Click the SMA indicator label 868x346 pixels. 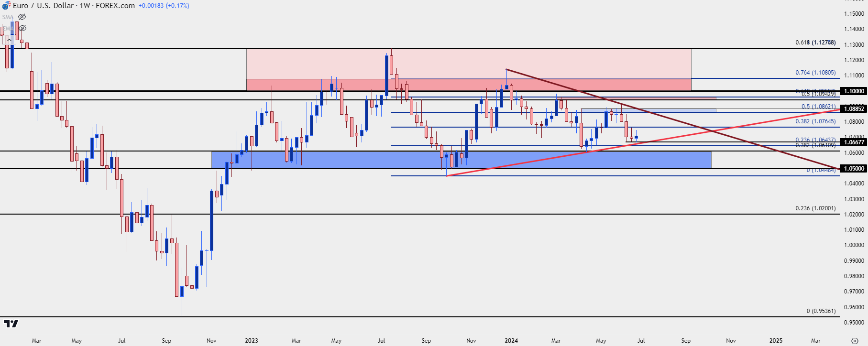[x=8, y=17]
